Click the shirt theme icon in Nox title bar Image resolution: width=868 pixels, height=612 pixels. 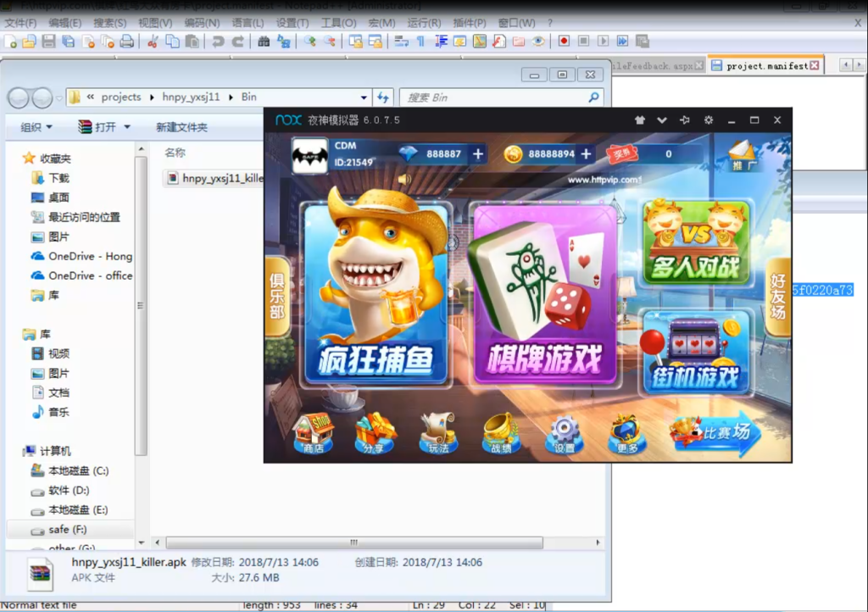tap(640, 120)
